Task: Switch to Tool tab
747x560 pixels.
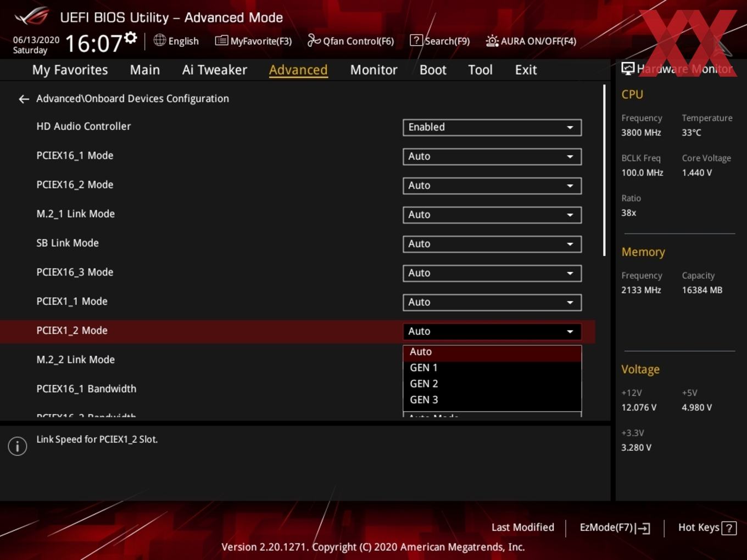Action: click(480, 70)
